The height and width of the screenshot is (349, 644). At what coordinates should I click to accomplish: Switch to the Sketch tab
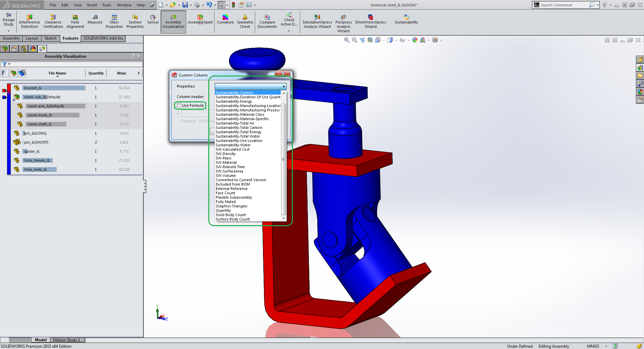pos(50,38)
